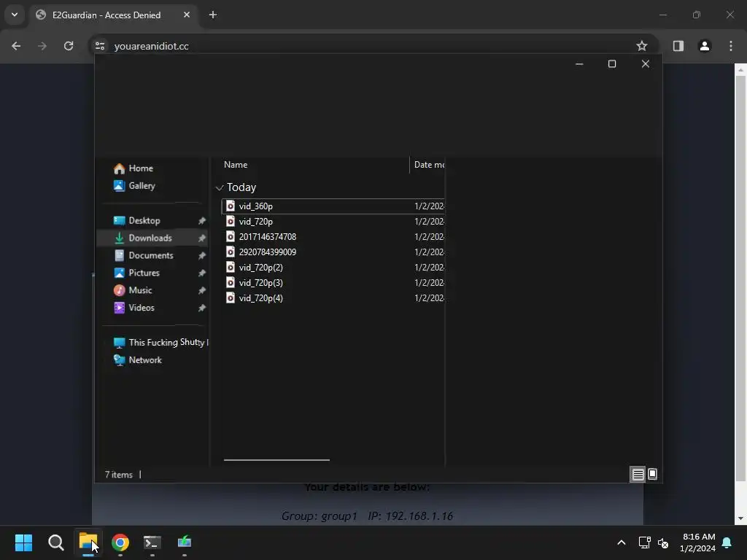Viewport: 747px width, 560px height.
Task: Open taskbar Search
Action: (55, 542)
